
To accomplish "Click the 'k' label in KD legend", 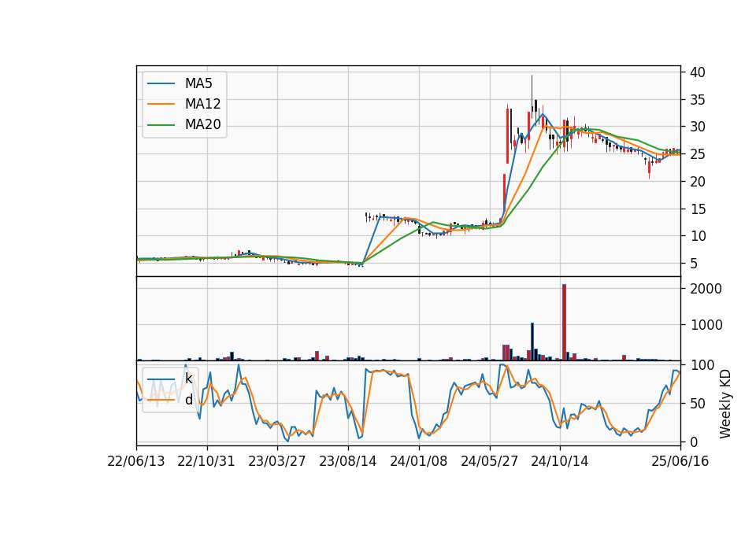I will 188,379.
